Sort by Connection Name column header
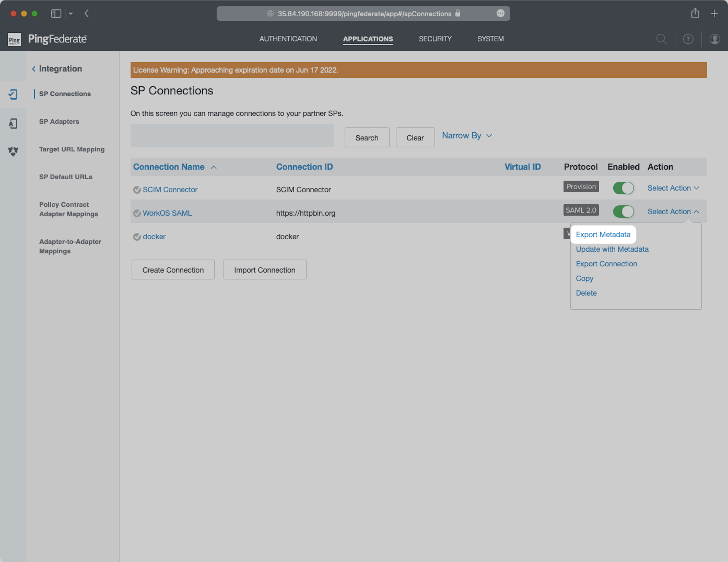Viewport: 728px width, 562px height. click(169, 167)
